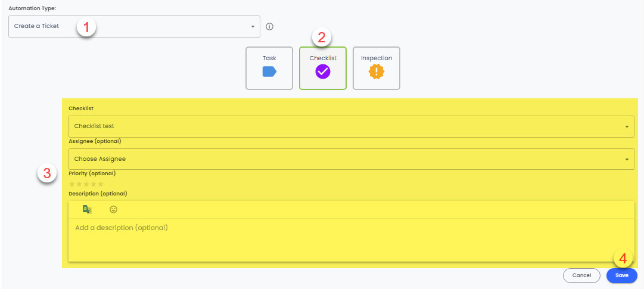Click the arrow of Automation Type combo box
Image resolution: width=644 pixels, height=289 pixels.
[253, 27]
